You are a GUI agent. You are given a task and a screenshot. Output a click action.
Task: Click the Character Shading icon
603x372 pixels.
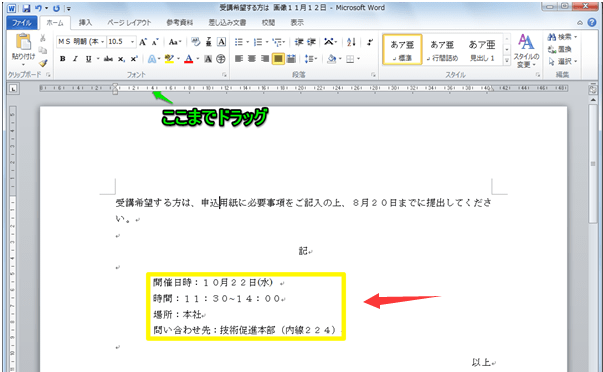(208, 59)
